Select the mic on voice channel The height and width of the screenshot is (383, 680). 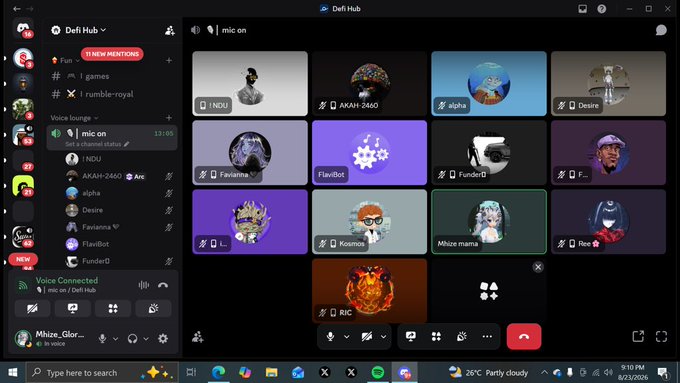pyautogui.click(x=112, y=137)
